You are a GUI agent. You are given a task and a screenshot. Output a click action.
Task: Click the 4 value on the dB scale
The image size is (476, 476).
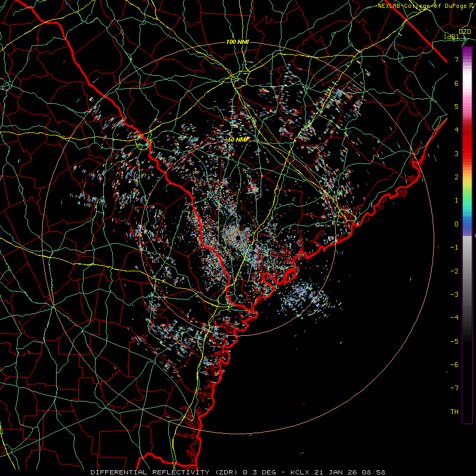[x=456, y=130]
